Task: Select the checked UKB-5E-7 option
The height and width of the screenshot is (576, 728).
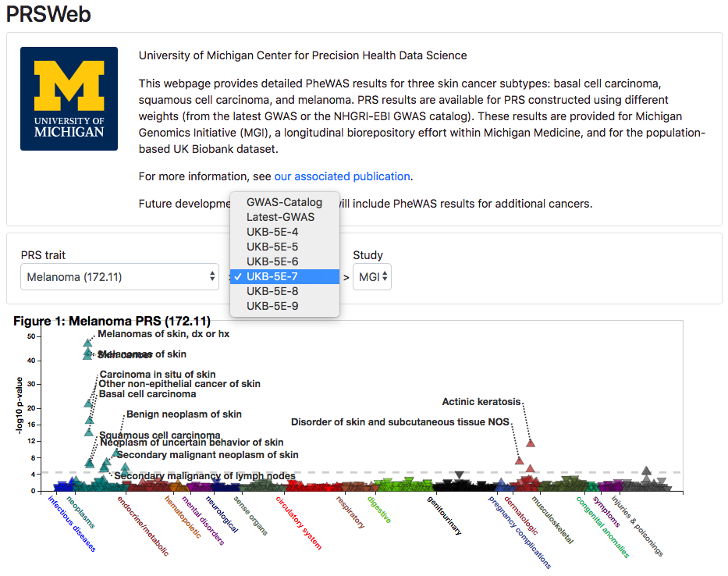Action: [272, 276]
